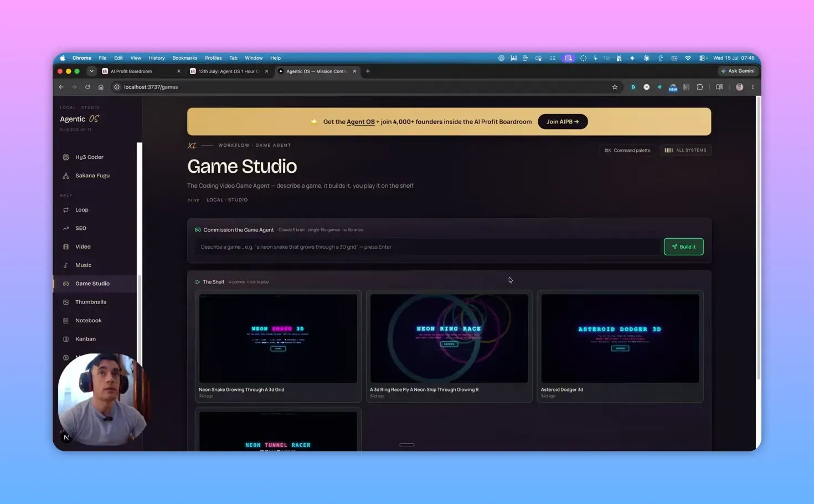Screen dimensions: 814x504
Task: Follow the Agent OS link in the banner
Action: pos(360,122)
